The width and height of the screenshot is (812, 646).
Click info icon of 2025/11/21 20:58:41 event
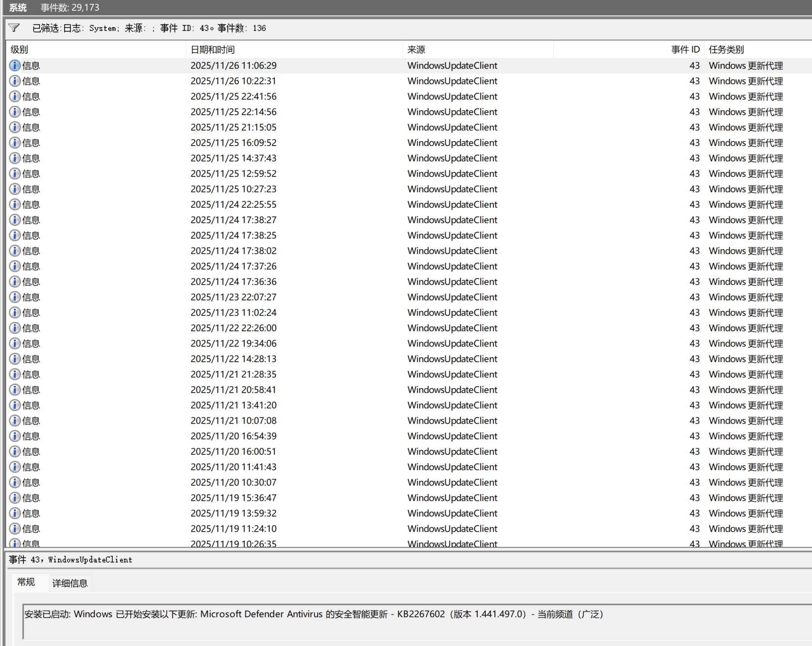tap(15, 390)
